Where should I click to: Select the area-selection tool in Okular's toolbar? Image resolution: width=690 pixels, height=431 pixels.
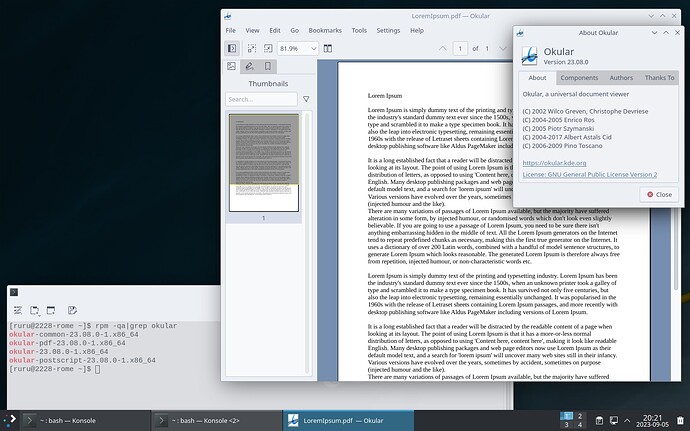click(x=252, y=48)
